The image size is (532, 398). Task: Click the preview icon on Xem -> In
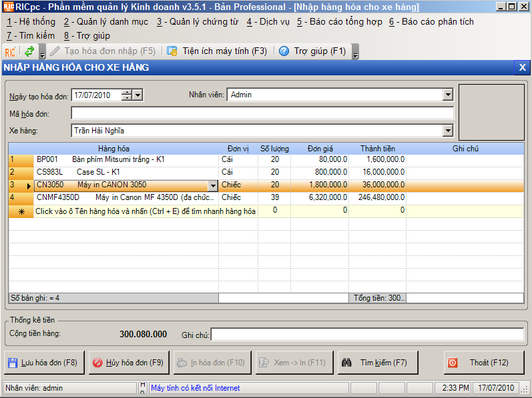[264, 363]
